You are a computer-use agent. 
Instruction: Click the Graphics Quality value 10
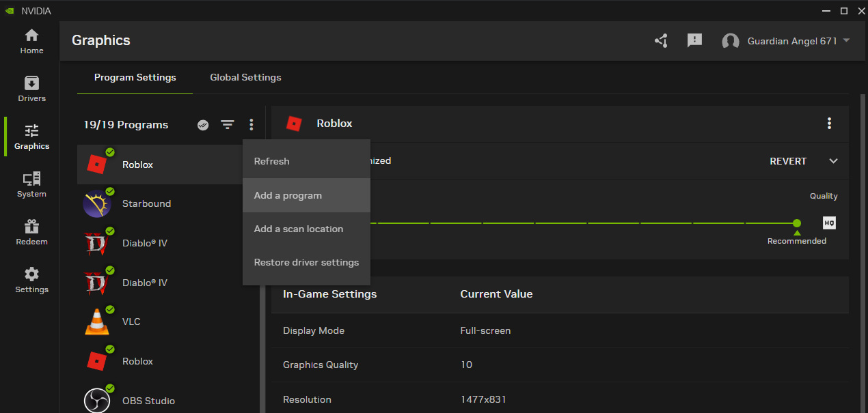[x=466, y=365]
